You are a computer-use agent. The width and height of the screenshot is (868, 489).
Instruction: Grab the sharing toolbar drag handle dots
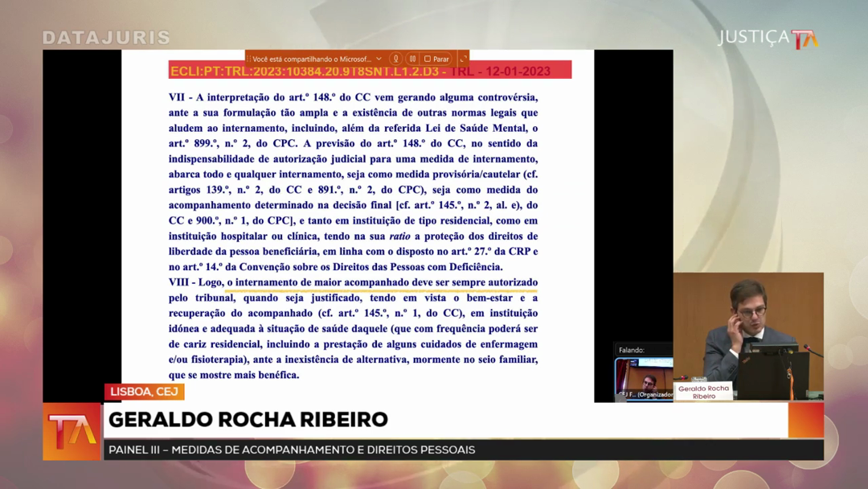pos(248,59)
